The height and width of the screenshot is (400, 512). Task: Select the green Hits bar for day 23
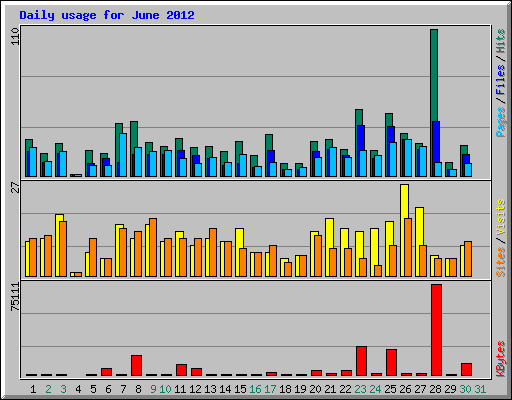pos(359,117)
